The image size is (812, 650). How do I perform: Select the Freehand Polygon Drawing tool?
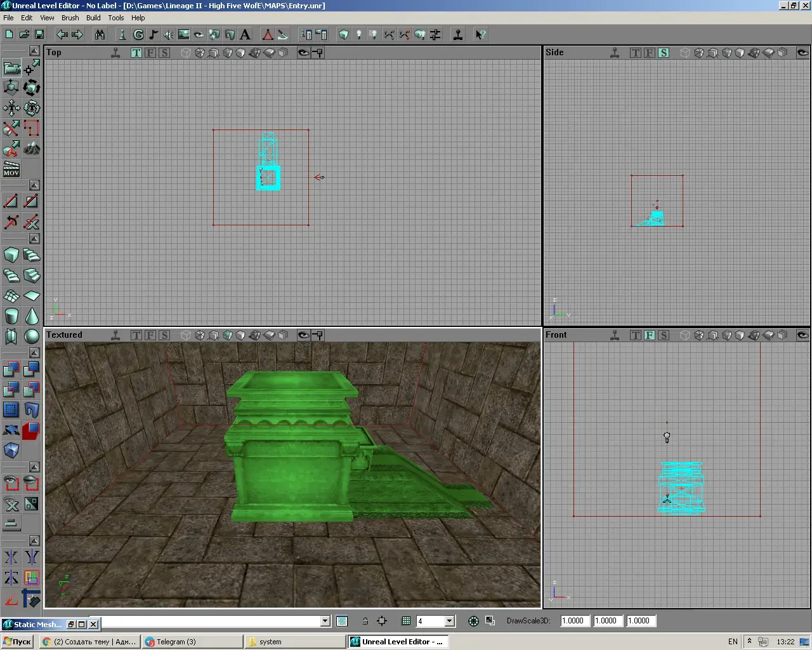(x=32, y=128)
